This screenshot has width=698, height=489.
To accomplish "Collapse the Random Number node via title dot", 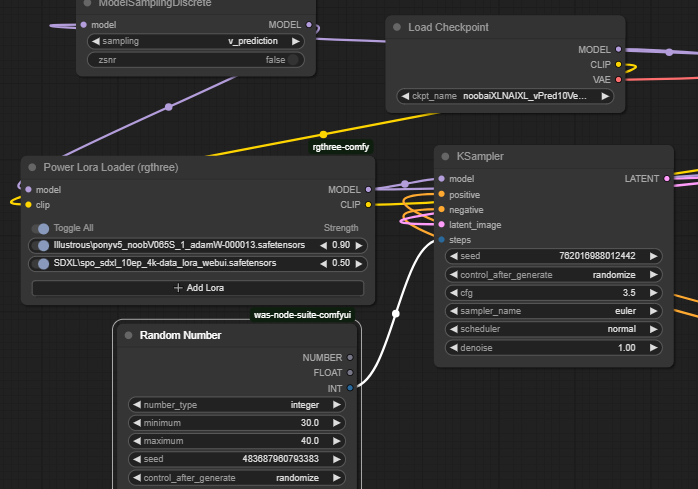I will 128,335.
